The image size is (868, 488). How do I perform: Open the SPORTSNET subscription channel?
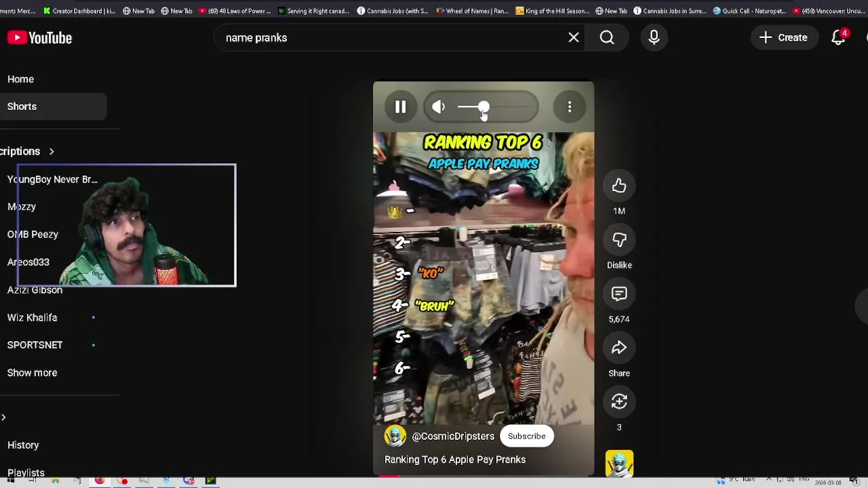35,345
